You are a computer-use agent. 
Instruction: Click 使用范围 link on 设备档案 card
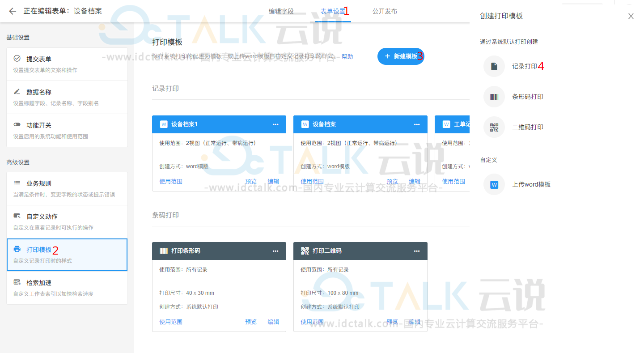tap(312, 181)
